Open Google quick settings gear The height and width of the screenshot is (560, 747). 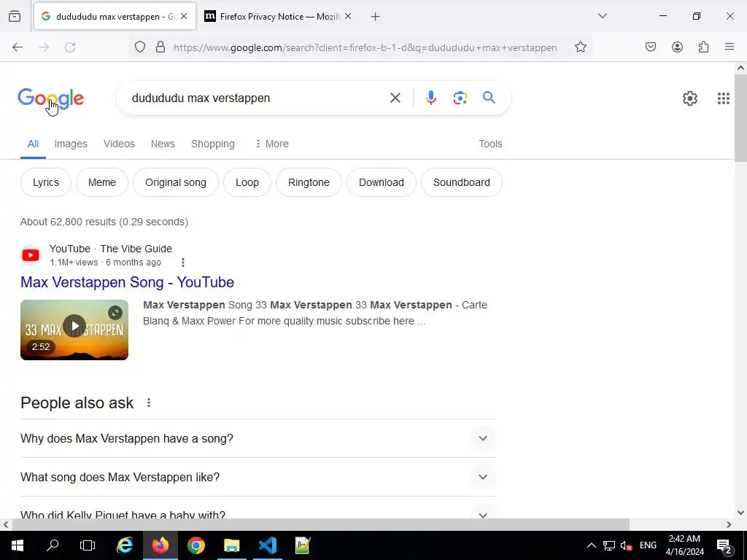[x=690, y=98]
